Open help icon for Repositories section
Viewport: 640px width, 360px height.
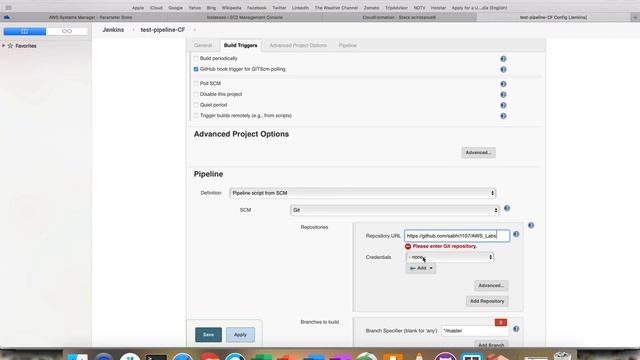531,225
